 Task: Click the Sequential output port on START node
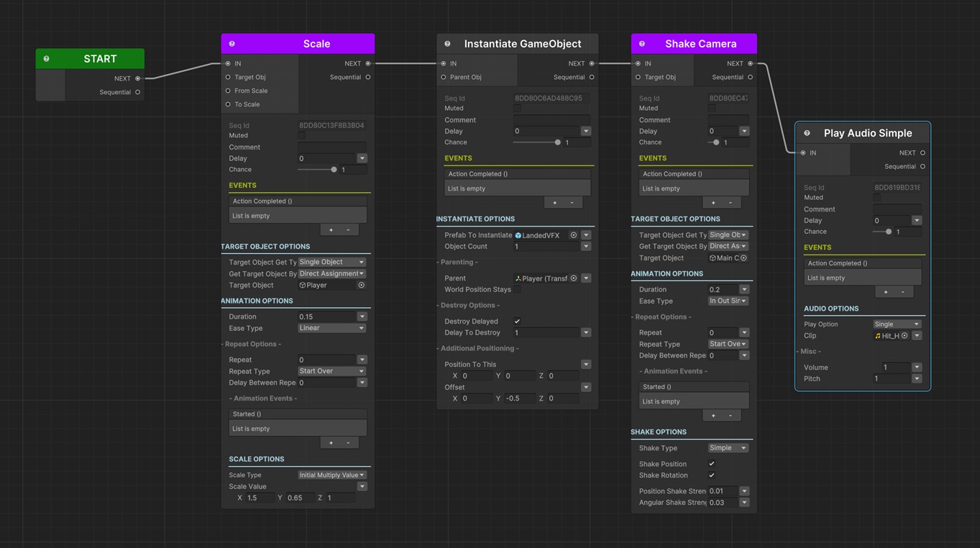point(138,92)
